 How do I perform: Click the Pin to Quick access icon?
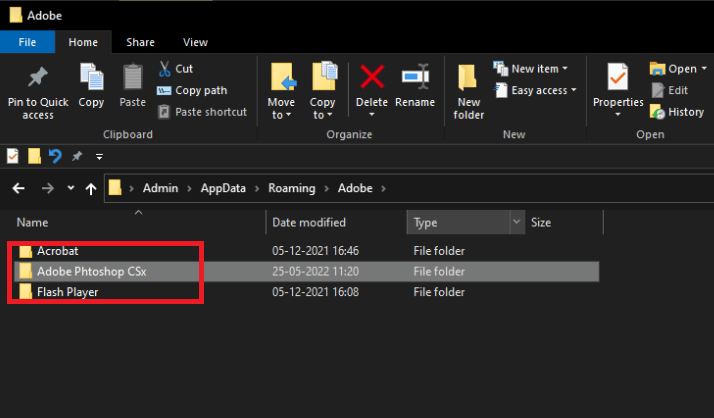pyautogui.click(x=38, y=77)
